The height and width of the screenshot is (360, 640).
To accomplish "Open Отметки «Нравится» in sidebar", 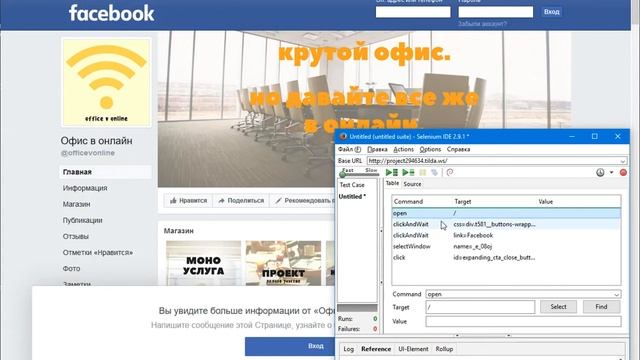I will pos(98,253).
